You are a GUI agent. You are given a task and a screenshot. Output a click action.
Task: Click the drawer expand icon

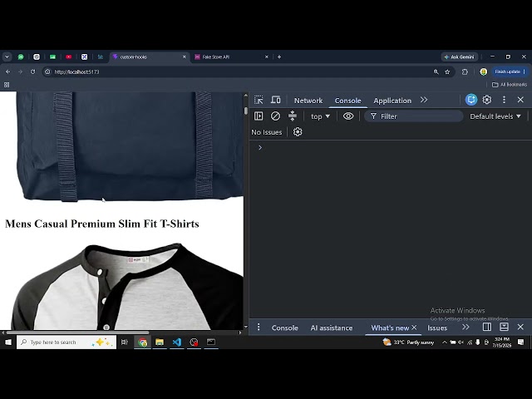tap(504, 327)
